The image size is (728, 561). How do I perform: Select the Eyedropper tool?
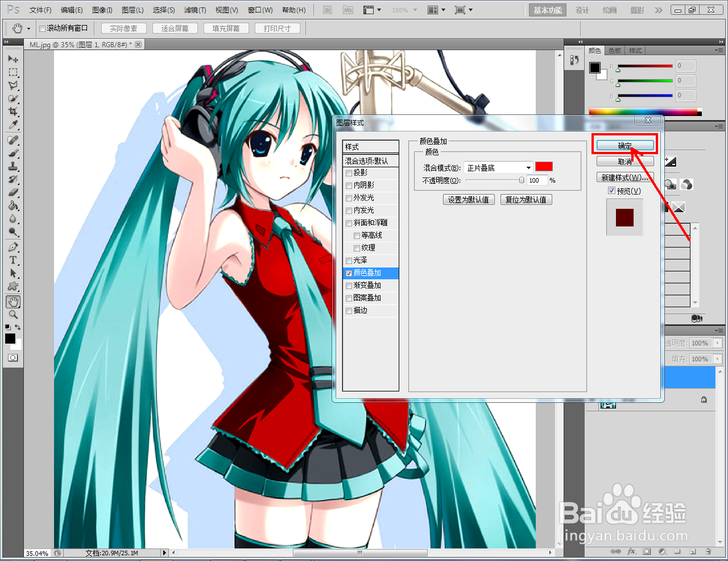[x=13, y=125]
